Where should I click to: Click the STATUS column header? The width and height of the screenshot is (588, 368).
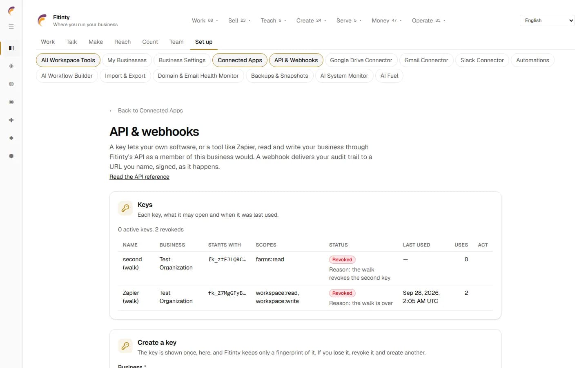click(339, 245)
